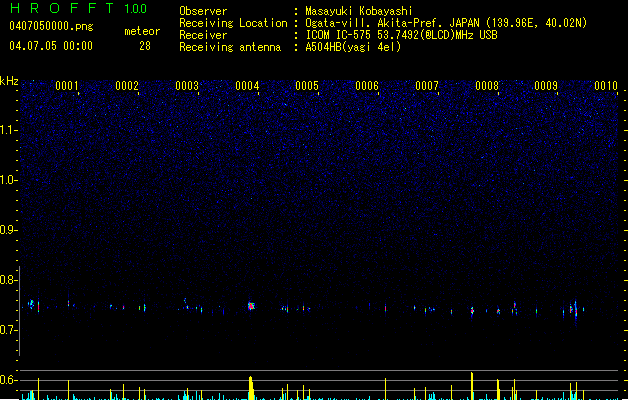This screenshot has height=400, width=629.
Task: Click the bright meteor echo near 0004
Action: point(251,306)
